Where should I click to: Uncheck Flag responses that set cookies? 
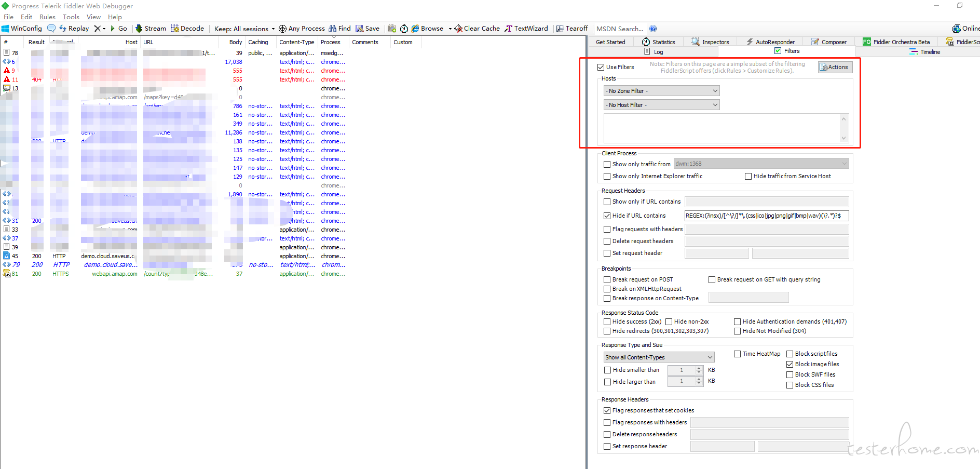[x=607, y=410]
